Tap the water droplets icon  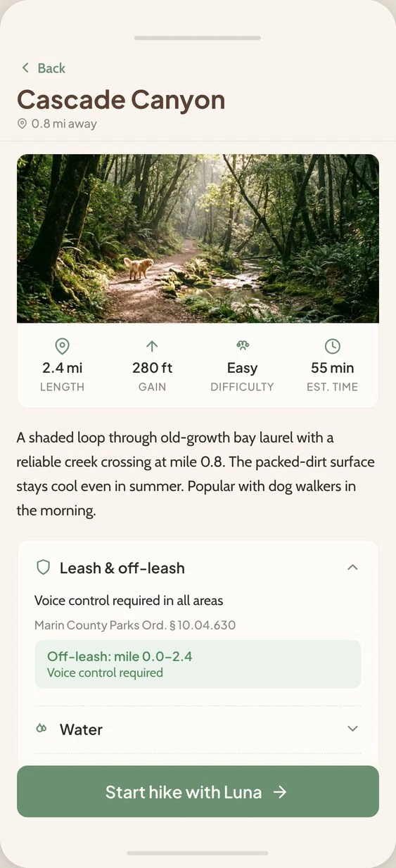41,729
